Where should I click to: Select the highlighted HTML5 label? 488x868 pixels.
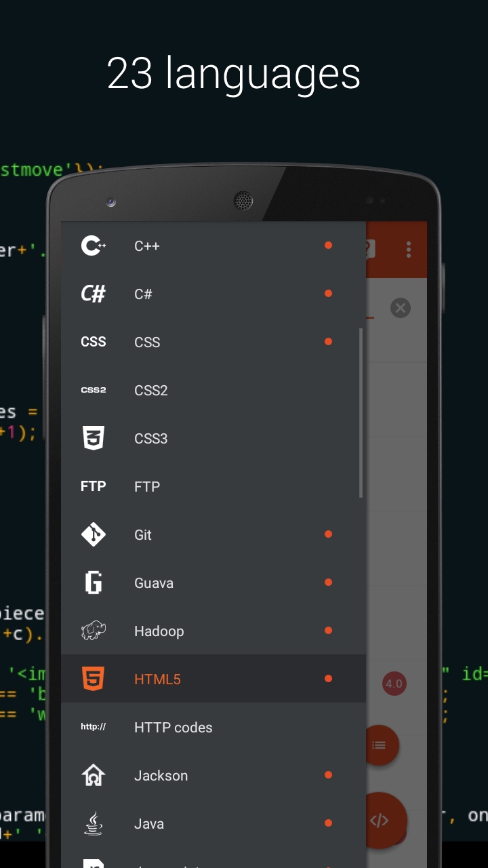[157, 679]
